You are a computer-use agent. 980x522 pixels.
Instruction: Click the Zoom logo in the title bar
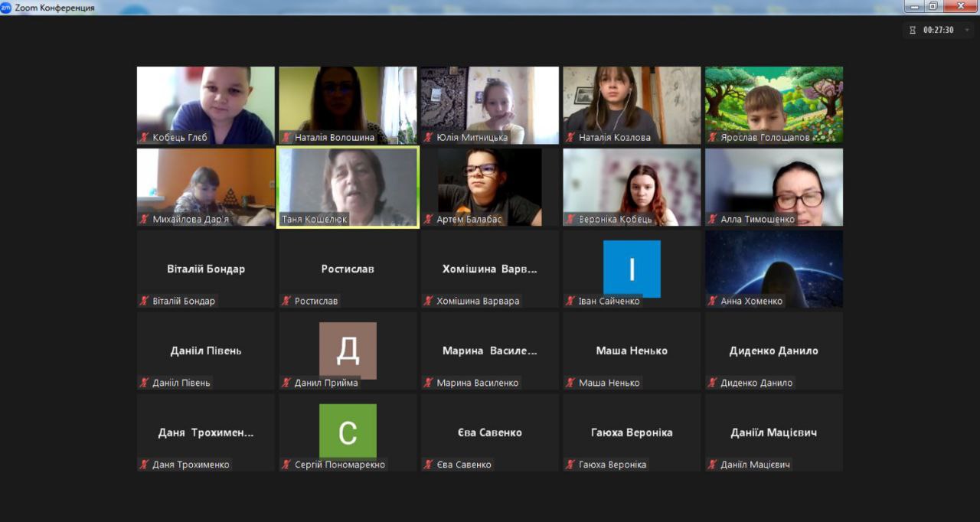pyautogui.click(x=6, y=8)
